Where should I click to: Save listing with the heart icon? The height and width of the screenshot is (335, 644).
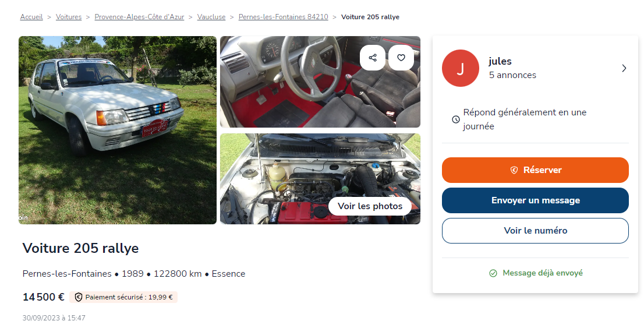pos(401,58)
